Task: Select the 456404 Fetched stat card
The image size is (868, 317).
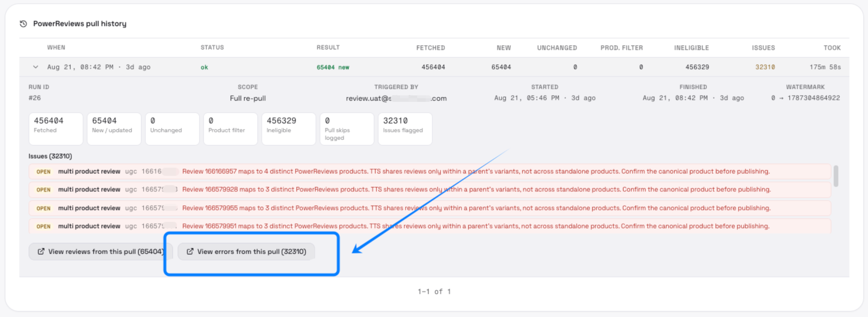Action: point(56,129)
